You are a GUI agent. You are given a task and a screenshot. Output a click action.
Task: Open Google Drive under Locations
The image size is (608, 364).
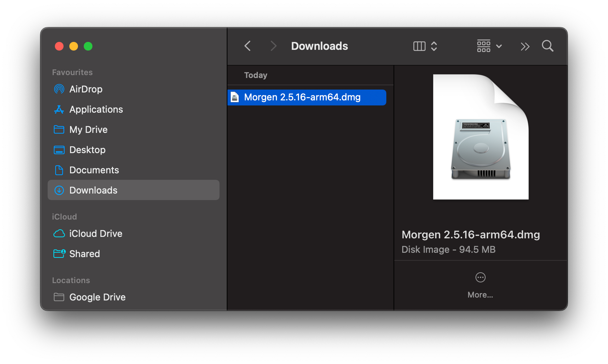click(x=134, y=297)
